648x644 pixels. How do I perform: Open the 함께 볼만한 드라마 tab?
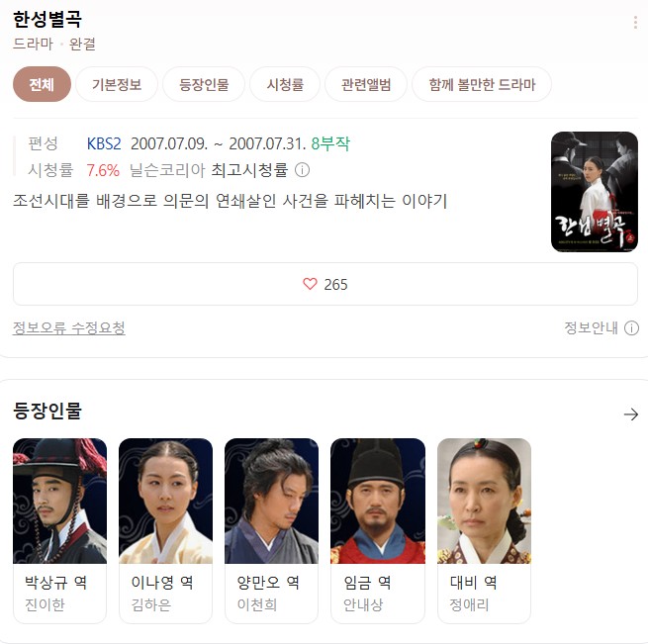[x=482, y=84]
